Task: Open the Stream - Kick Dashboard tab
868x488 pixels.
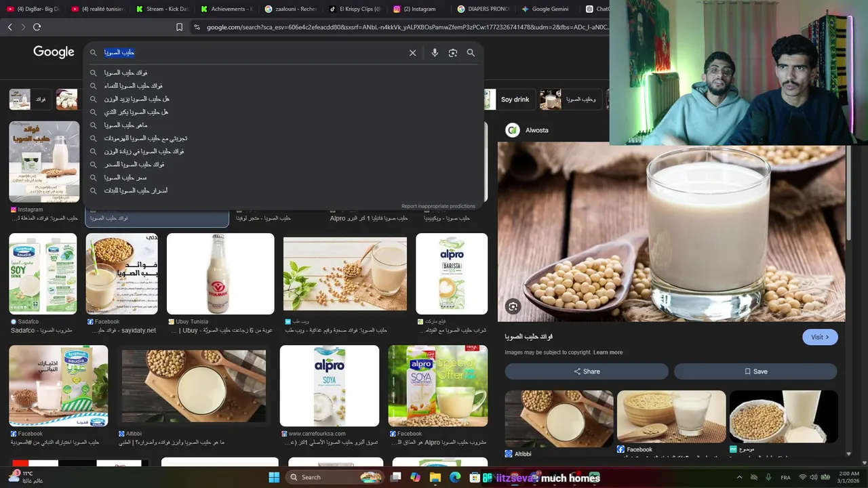Action: pos(161,9)
